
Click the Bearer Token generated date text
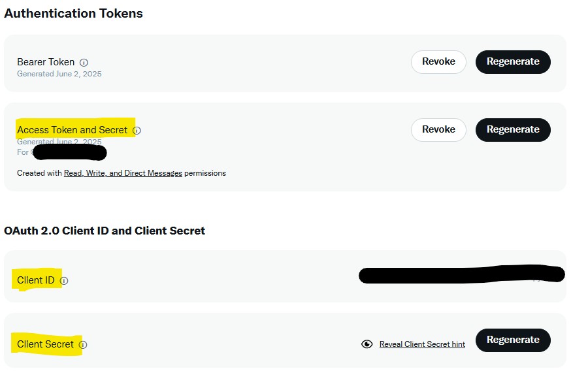[59, 74]
